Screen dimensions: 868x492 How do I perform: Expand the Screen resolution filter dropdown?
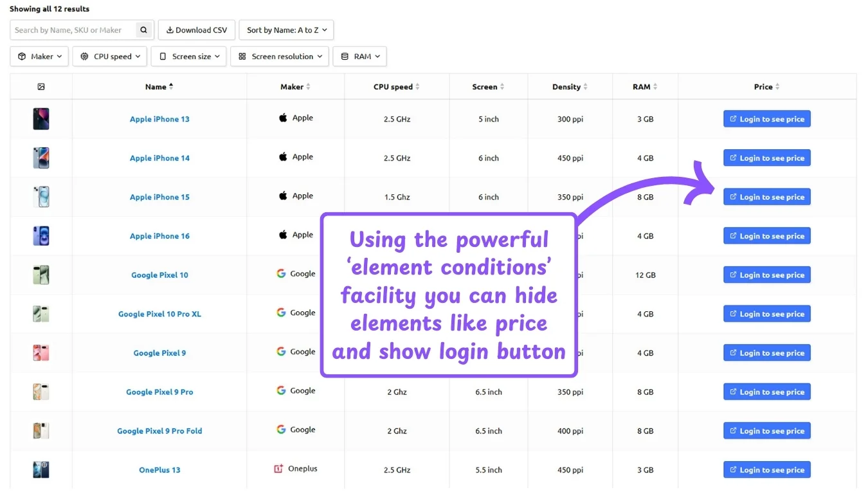280,57
